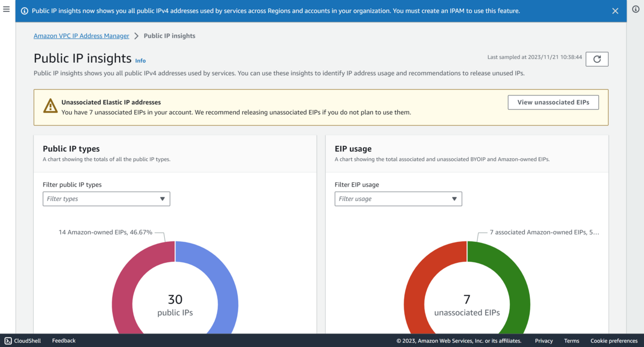Click the info icon in blue banner

pyautogui.click(x=24, y=11)
